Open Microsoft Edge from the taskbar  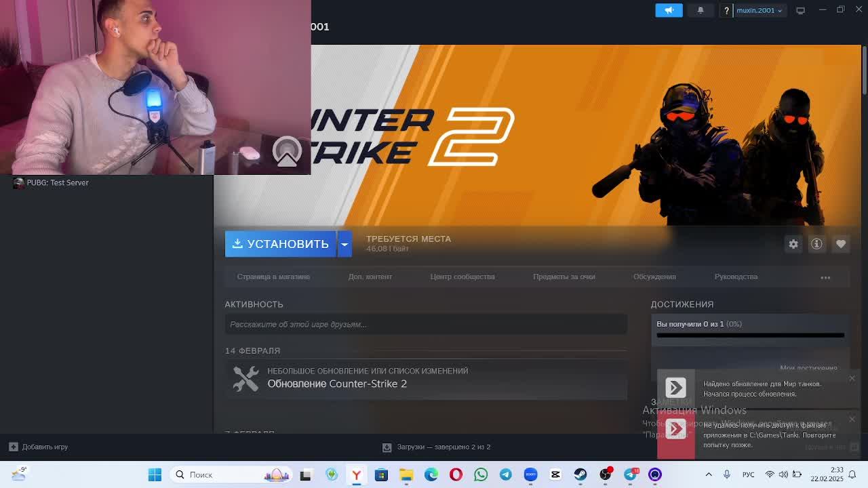tap(431, 474)
